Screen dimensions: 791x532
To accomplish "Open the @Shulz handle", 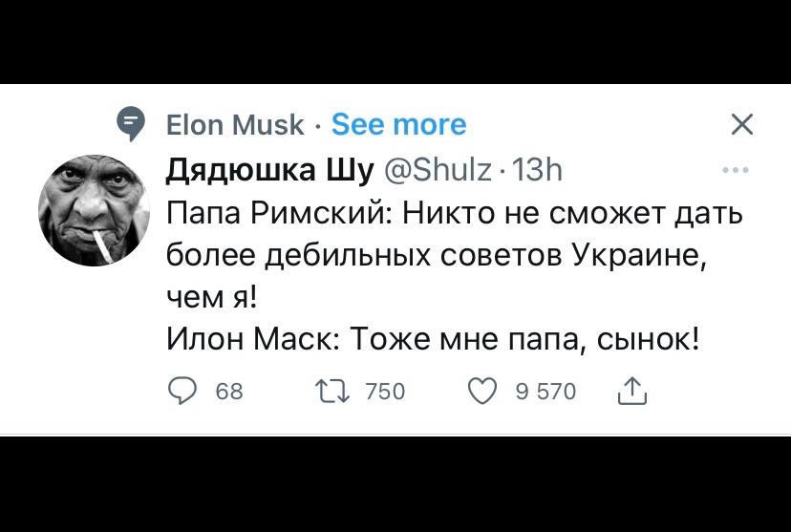I will click(438, 170).
